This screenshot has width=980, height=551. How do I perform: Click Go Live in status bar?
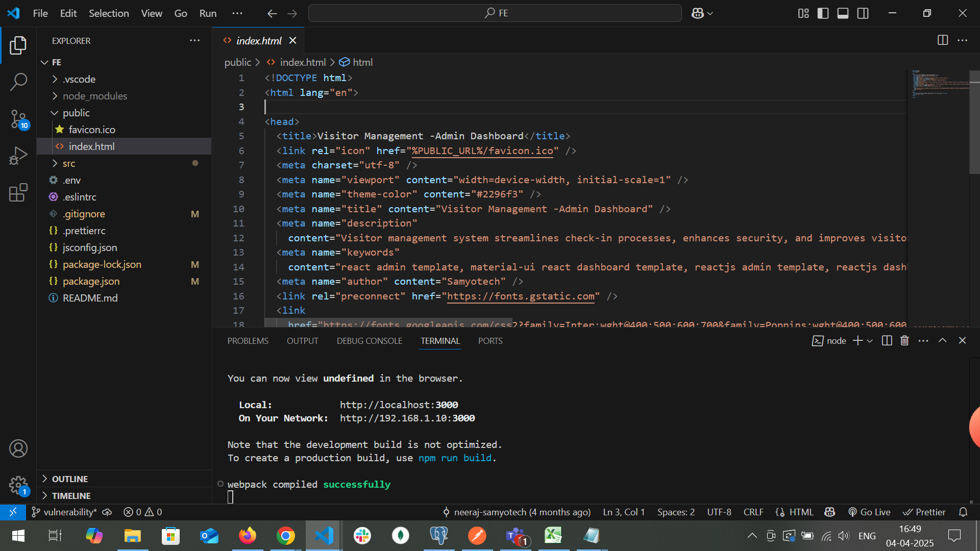pos(869,512)
